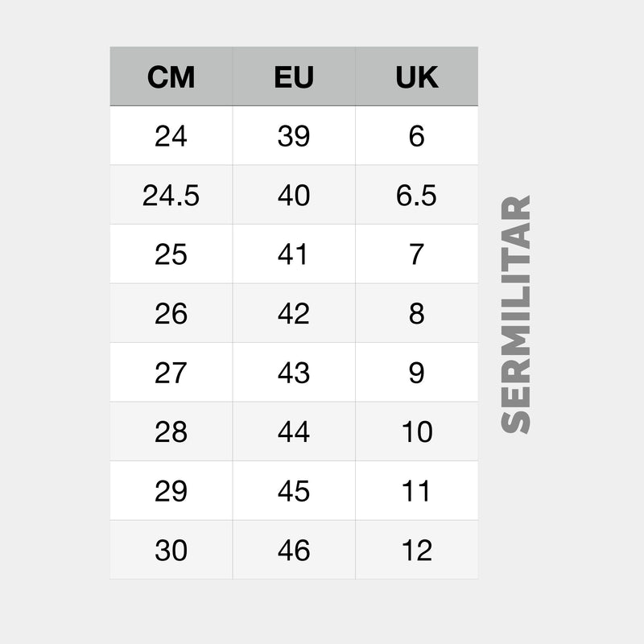The width and height of the screenshot is (644, 644).
Task: Click EU size 39 cell
Action: pos(293,136)
